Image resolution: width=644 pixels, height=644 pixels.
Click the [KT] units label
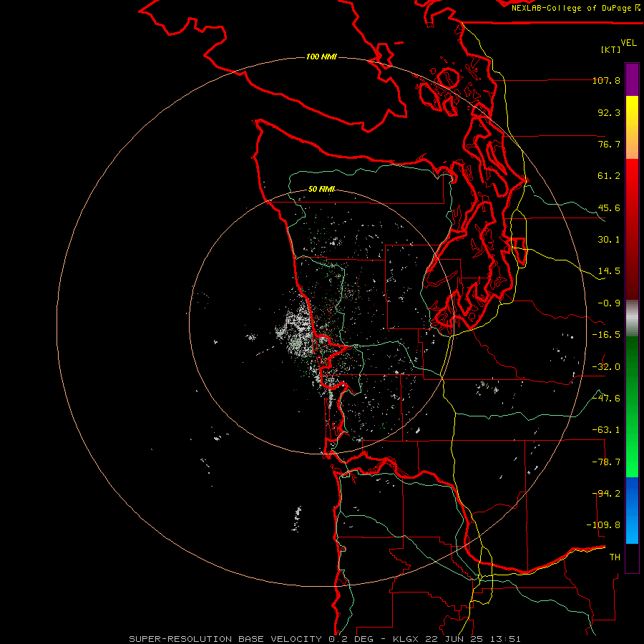tap(611, 49)
